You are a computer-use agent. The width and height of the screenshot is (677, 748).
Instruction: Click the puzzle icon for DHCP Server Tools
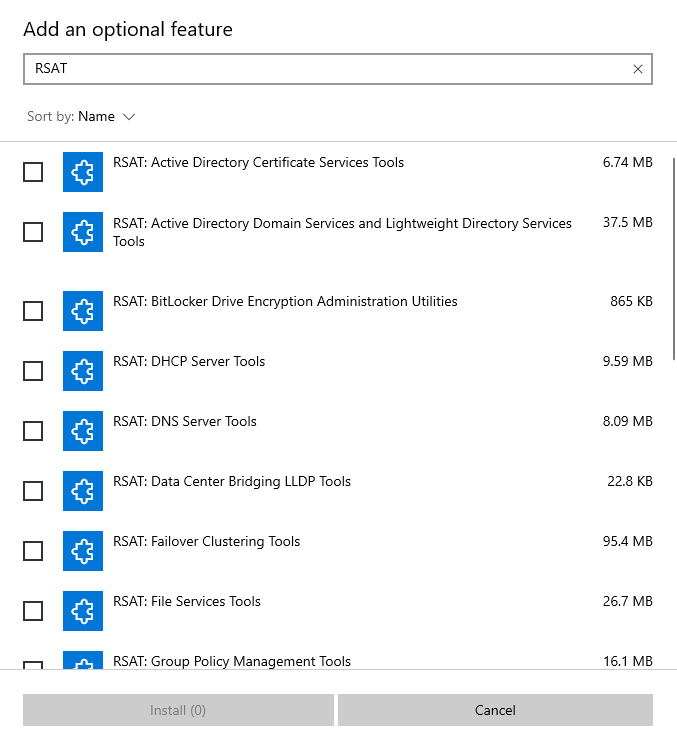tap(83, 371)
